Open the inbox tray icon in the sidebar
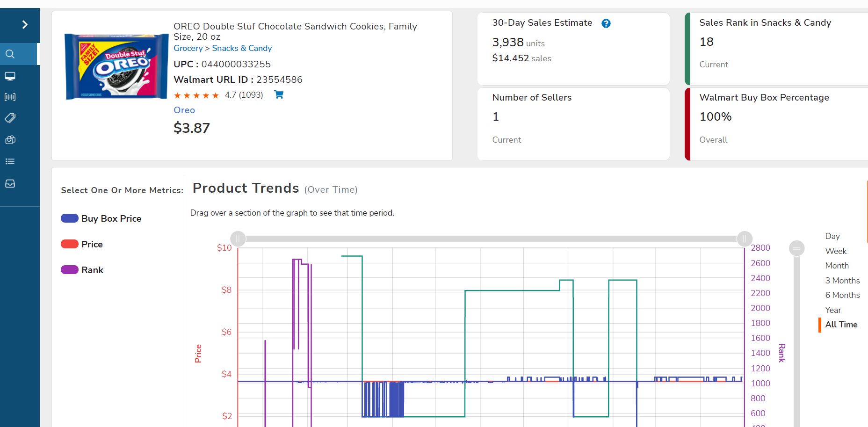Image resolution: width=868 pixels, height=427 pixels. (10, 183)
